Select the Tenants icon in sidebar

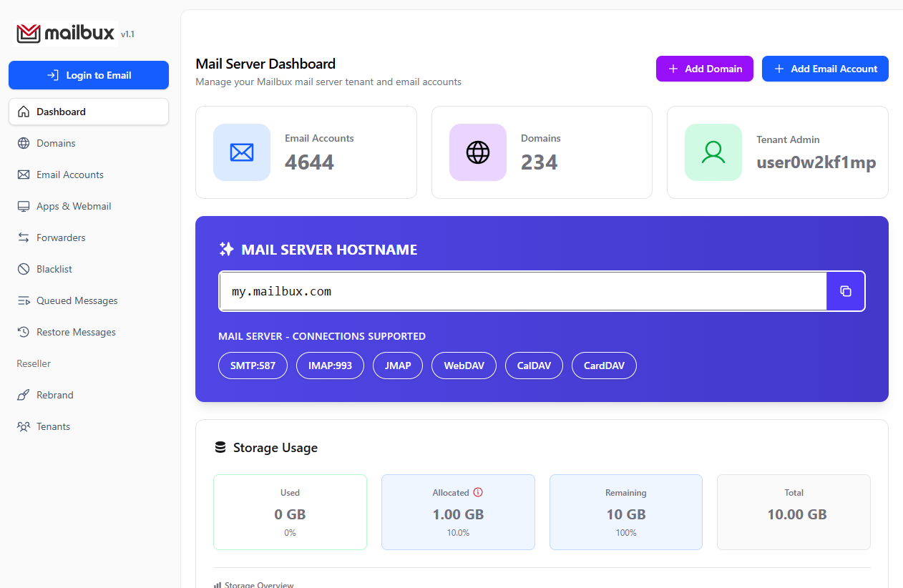point(22,426)
